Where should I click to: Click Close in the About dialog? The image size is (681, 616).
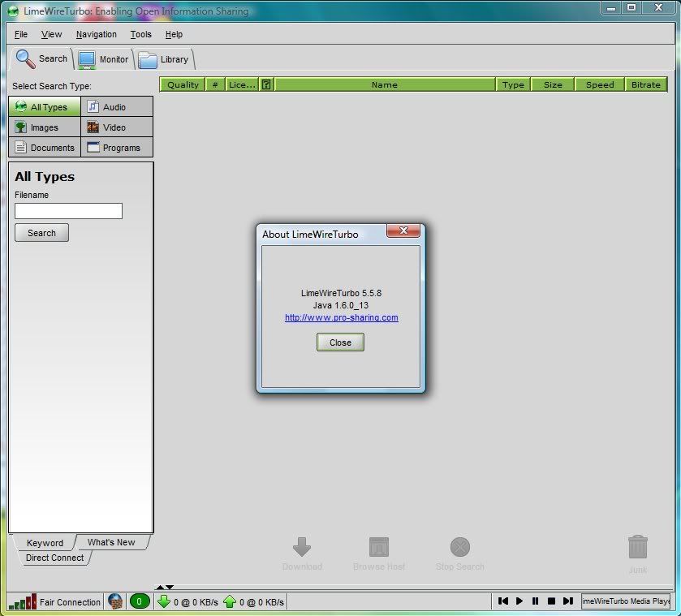click(x=341, y=342)
